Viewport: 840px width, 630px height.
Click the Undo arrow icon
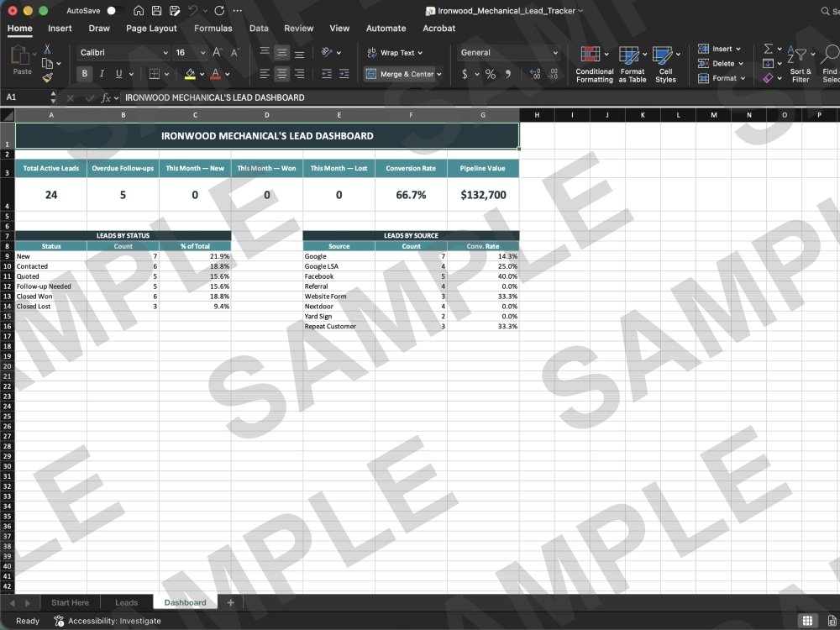pyautogui.click(x=193, y=11)
